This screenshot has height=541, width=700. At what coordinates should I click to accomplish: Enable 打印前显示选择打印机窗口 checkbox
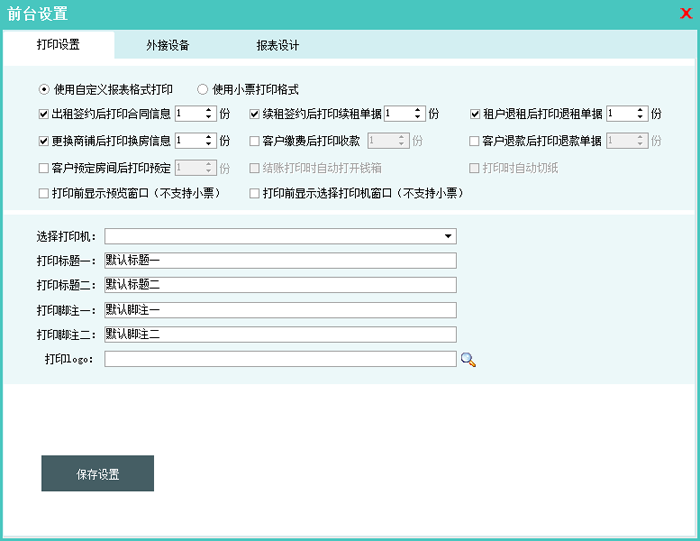[255, 193]
